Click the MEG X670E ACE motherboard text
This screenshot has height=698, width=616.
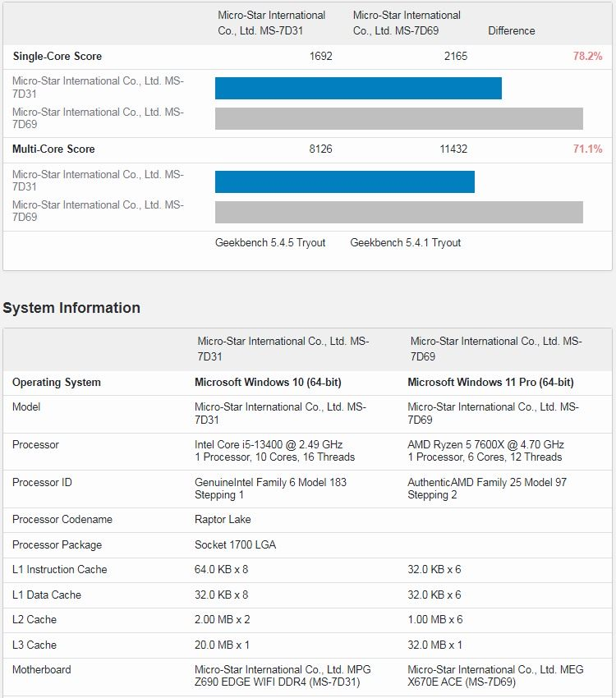(x=495, y=676)
